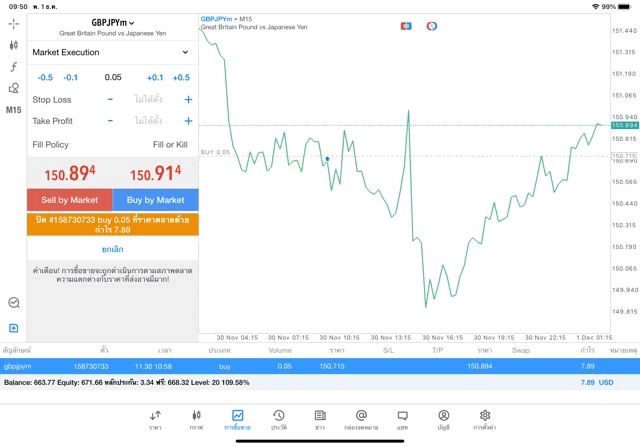This screenshot has width=640, height=447.
Task: Click the GBPJPYm chart title label
Action: click(216, 19)
